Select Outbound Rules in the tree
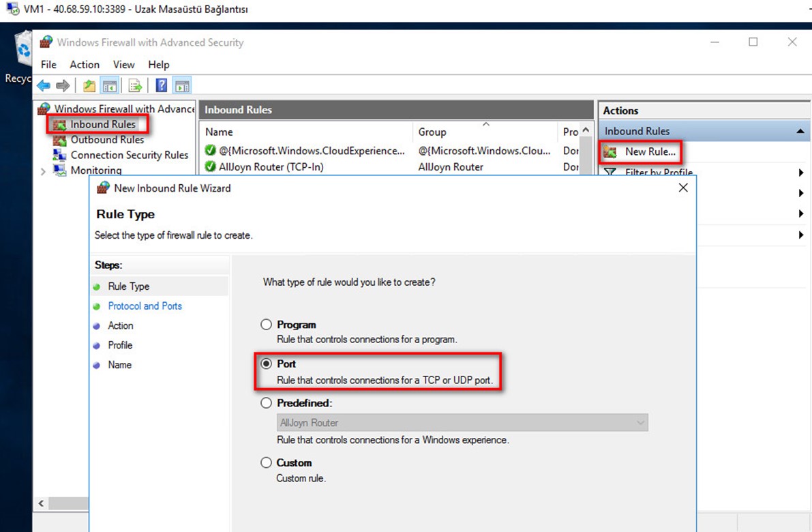Image resolution: width=812 pixels, height=532 pixels. coord(107,140)
